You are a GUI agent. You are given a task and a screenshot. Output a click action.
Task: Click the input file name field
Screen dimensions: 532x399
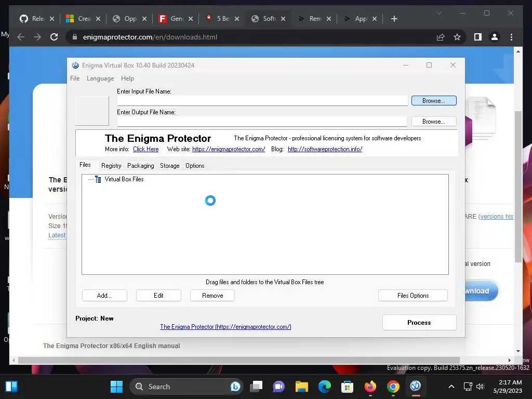click(262, 101)
